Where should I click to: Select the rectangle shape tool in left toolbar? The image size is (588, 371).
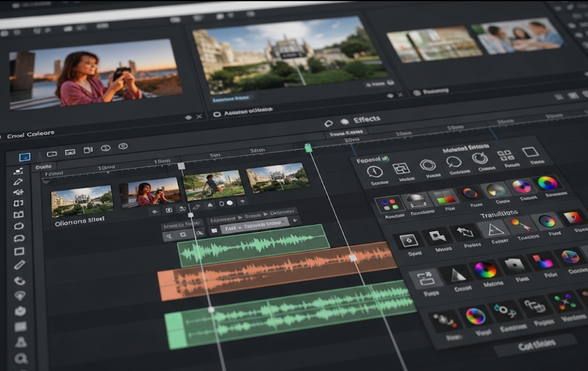pyautogui.click(x=19, y=252)
